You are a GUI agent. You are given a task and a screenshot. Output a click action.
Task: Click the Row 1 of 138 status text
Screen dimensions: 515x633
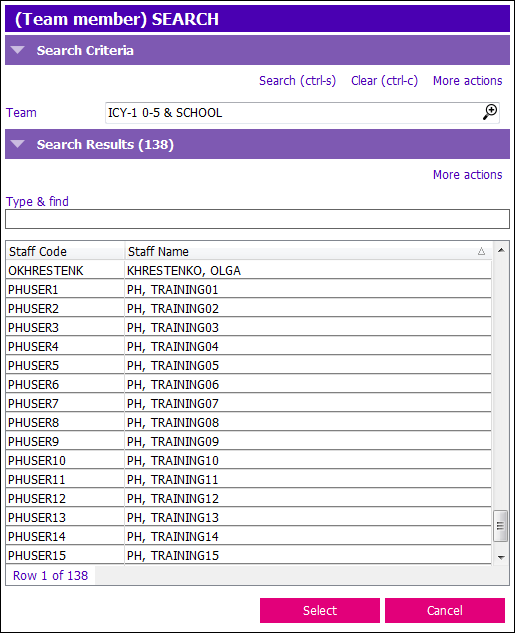pyautogui.click(x=50, y=575)
